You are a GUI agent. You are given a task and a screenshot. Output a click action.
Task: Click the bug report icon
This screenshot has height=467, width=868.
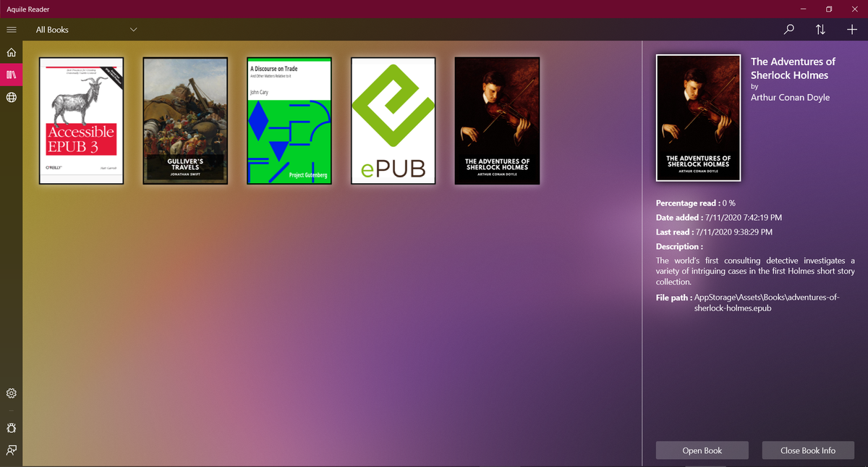11,428
